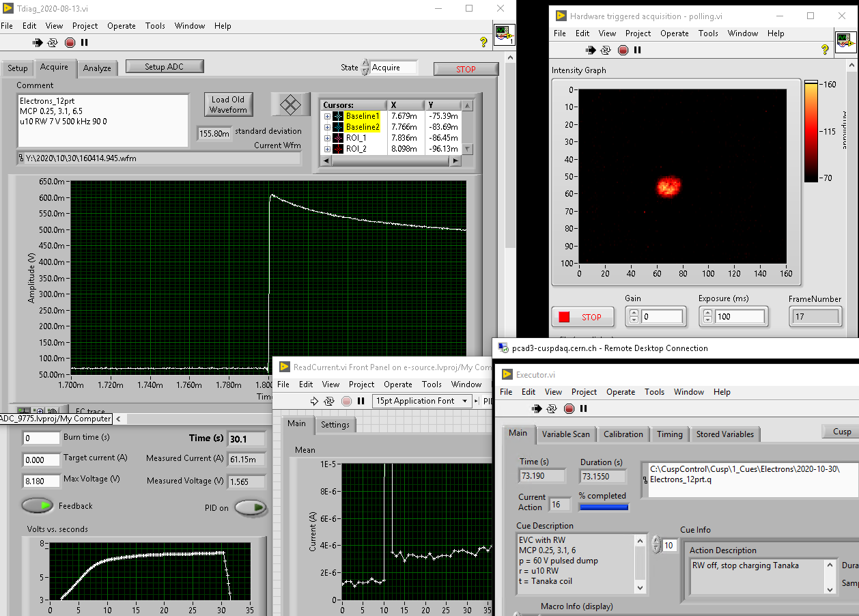This screenshot has width=859, height=616.
Task: Abort execution in the Tdiag window toolbar
Action: (x=70, y=42)
